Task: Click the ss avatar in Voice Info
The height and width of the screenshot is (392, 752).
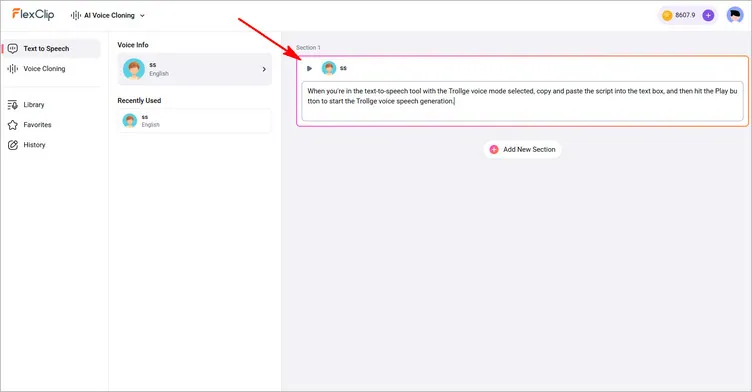Action: (x=134, y=69)
